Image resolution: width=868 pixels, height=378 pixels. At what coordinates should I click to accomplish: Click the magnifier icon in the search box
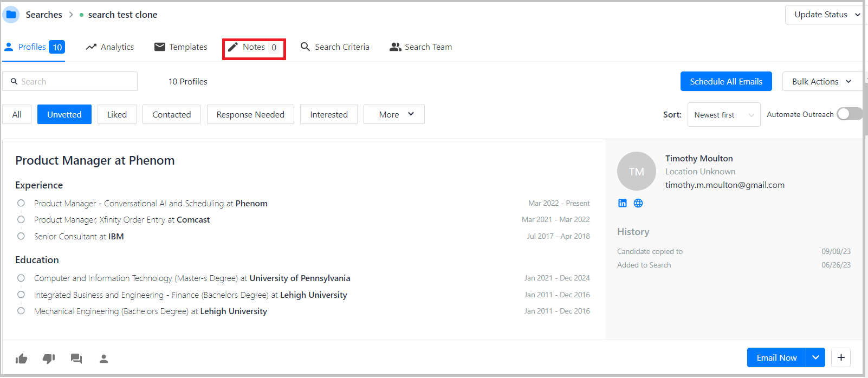coord(14,81)
